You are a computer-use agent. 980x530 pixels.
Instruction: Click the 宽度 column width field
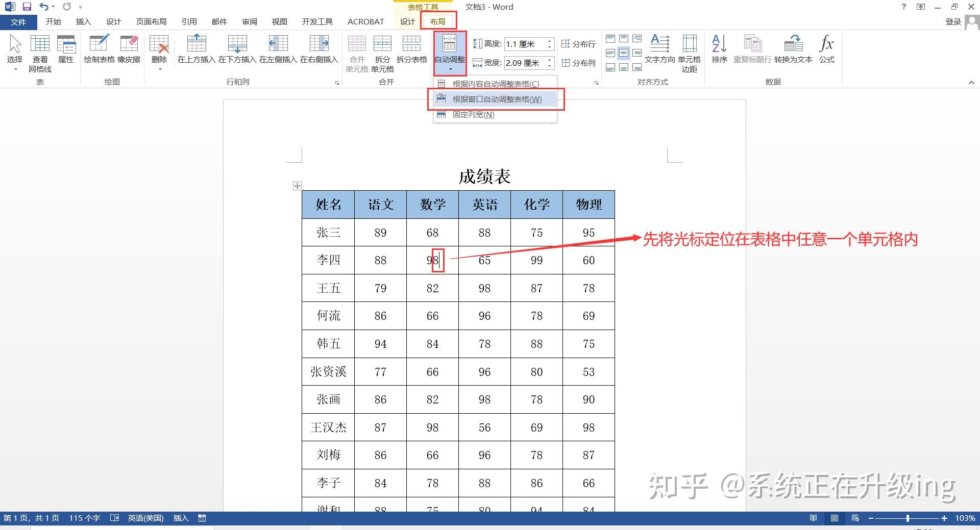pyautogui.click(x=525, y=63)
